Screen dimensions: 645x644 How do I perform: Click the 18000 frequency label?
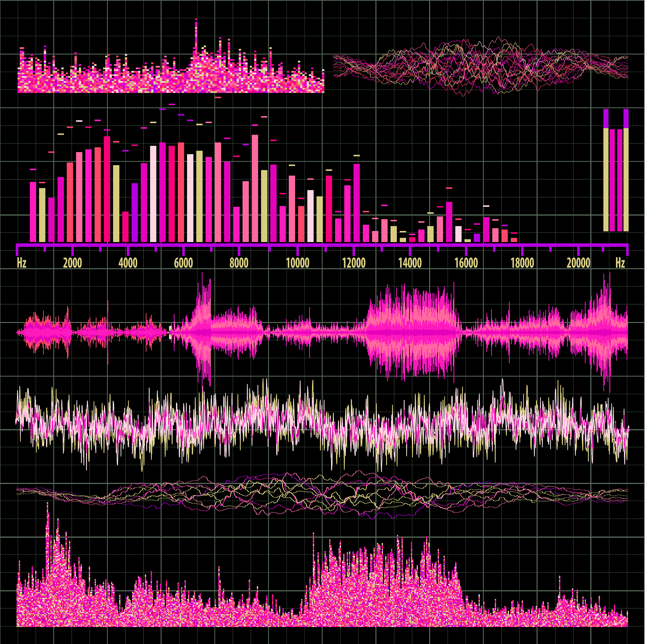click(x=522, y=263)
